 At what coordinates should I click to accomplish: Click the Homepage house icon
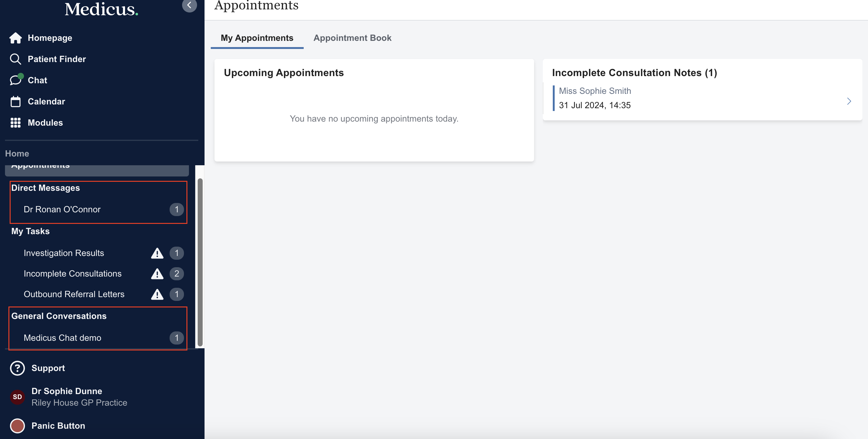16,38
